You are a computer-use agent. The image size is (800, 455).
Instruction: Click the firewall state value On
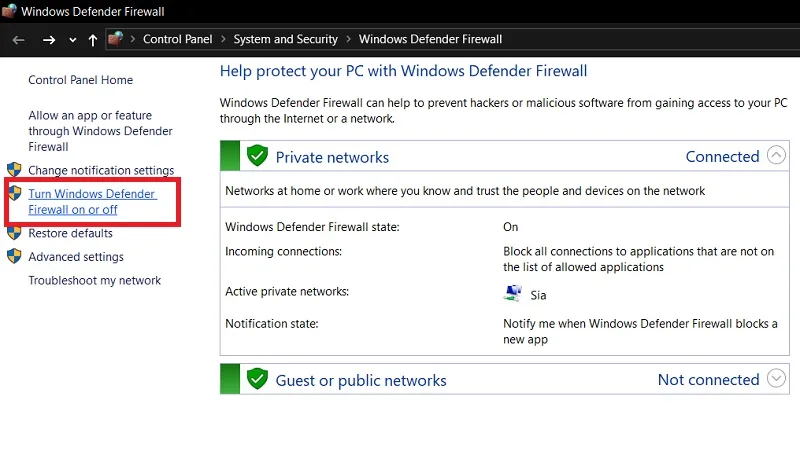pyautogui.click(x=511, y=227)
